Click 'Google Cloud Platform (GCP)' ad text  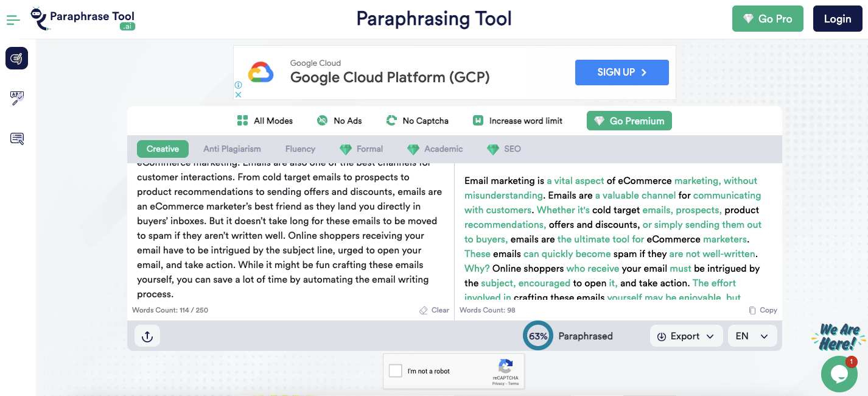390,77
